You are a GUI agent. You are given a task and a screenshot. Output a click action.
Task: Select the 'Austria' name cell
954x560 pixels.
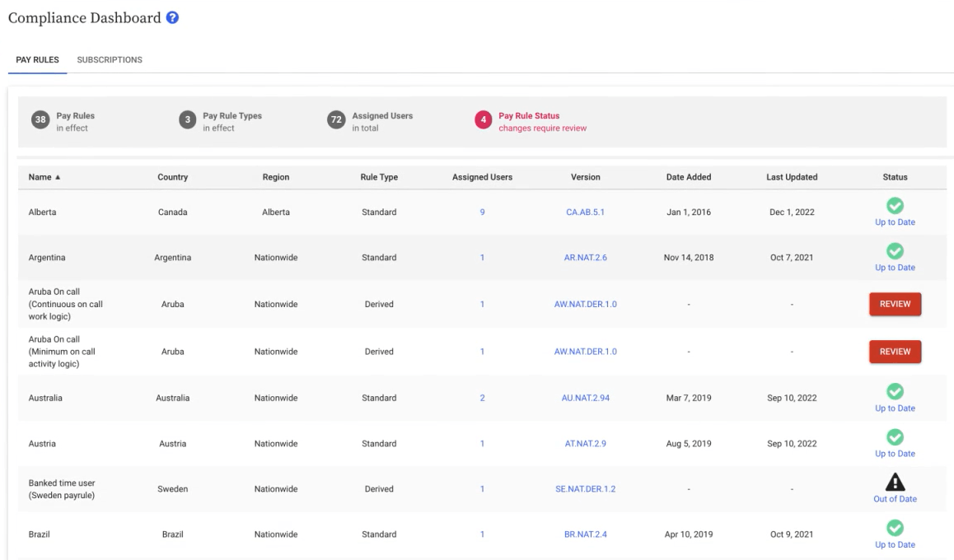pyautogui.click(x=42, y=444)
